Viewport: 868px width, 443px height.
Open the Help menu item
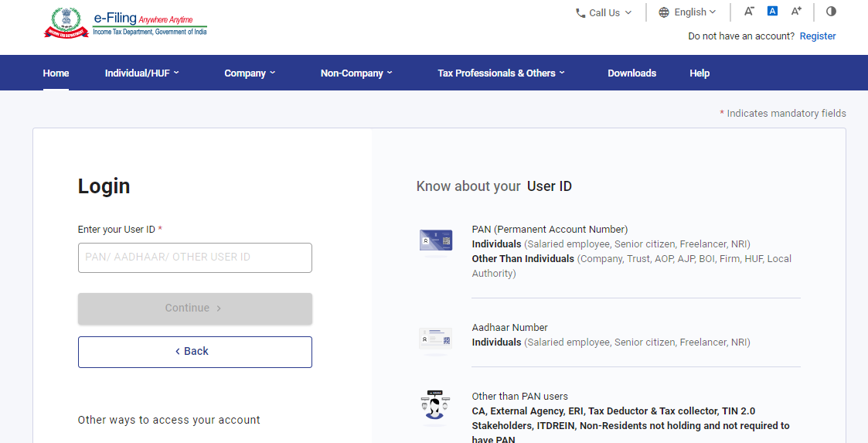tap(700, 73)
